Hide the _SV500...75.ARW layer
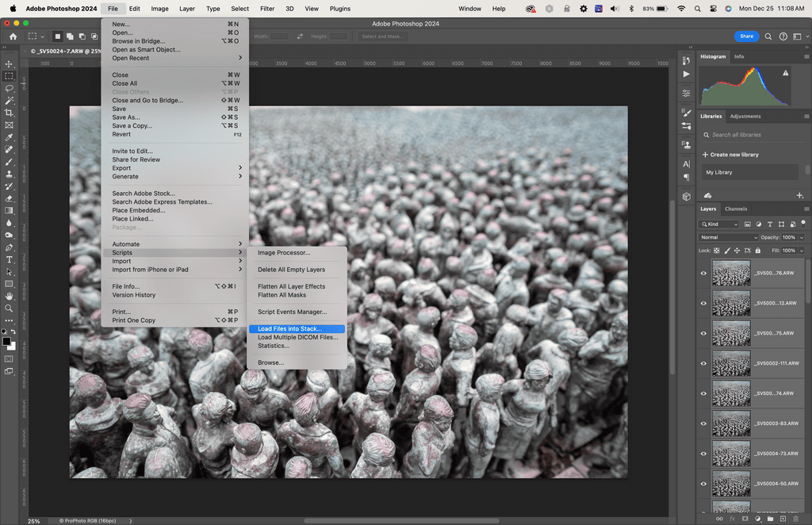Viewport: 812px width, 525px height. click(703, 333)
